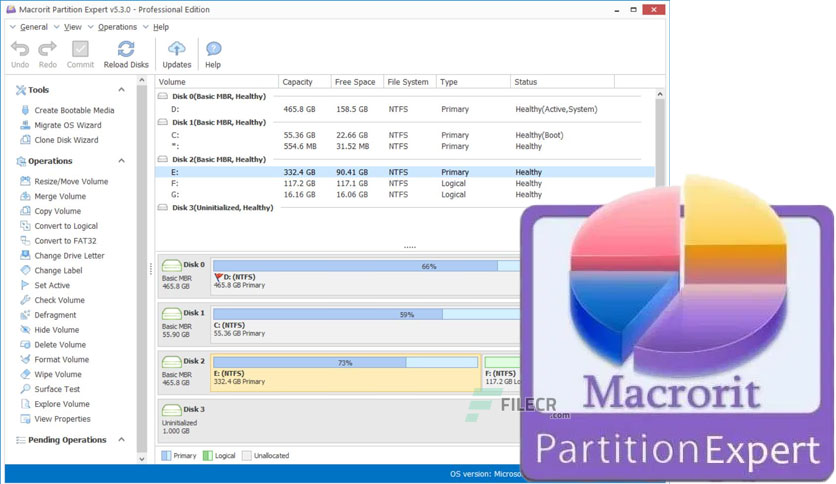Open the Operations menu

pos(117,27)
